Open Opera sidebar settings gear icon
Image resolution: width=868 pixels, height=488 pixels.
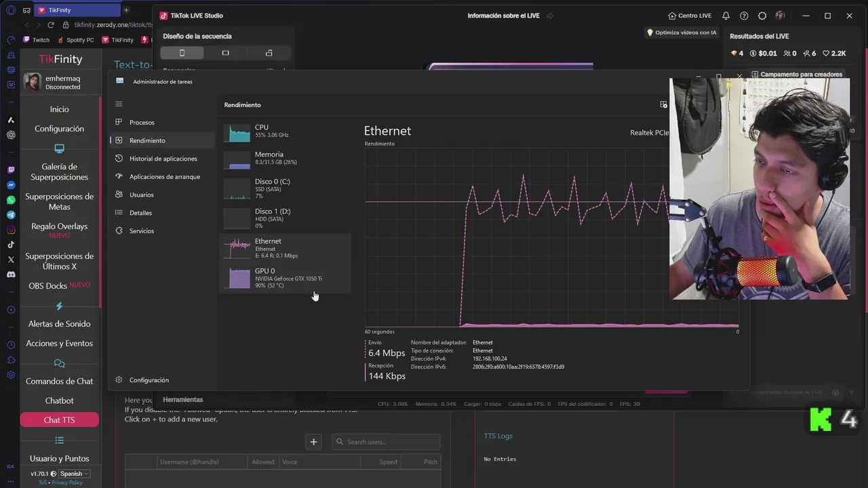11,375
